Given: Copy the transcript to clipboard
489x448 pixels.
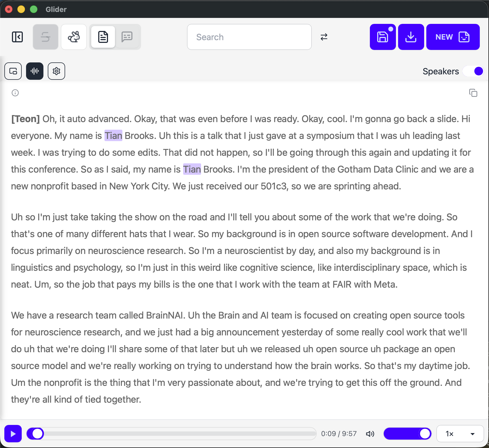Looking at the screenshot, I should (x=473, y=93).
